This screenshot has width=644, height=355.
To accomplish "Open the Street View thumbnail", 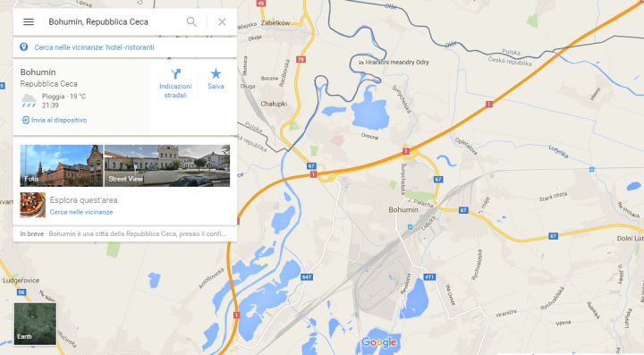I will click(x=167, y=165).
